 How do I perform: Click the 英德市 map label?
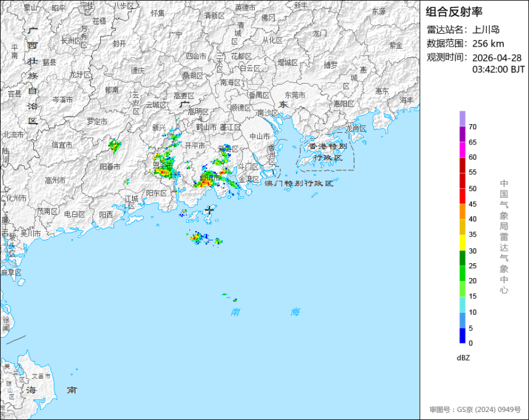pyautogui.click(x=245, y=7)
